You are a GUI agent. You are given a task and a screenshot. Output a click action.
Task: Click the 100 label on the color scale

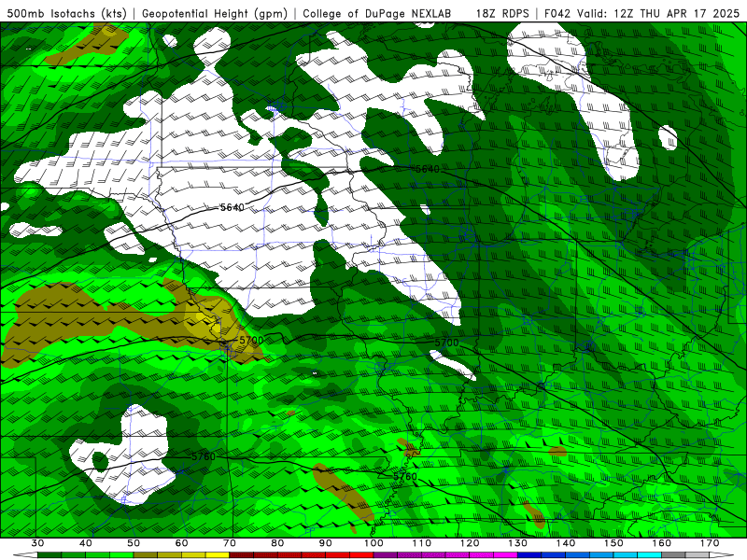373,543
